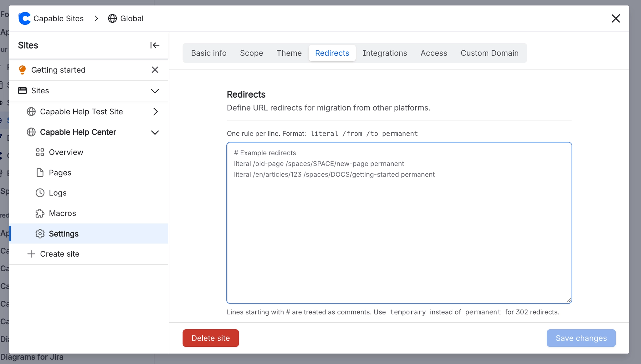Collapse Capable Help Center chevron

click(x=155, y=132)
